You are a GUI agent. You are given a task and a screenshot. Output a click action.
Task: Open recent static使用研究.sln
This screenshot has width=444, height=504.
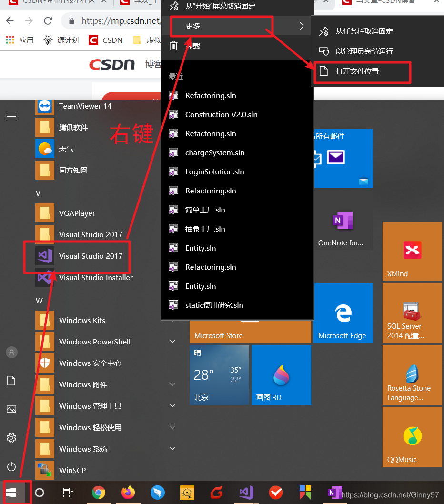coord(237,305)
